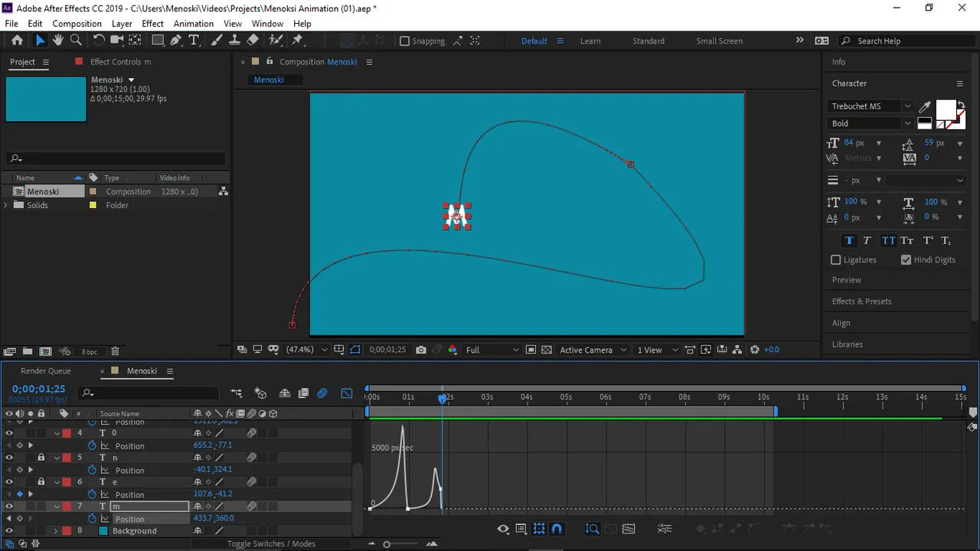Toggle toggle mask and shape path visibility
Viewport: 980px width, 551px height.
tap(356, 350)
